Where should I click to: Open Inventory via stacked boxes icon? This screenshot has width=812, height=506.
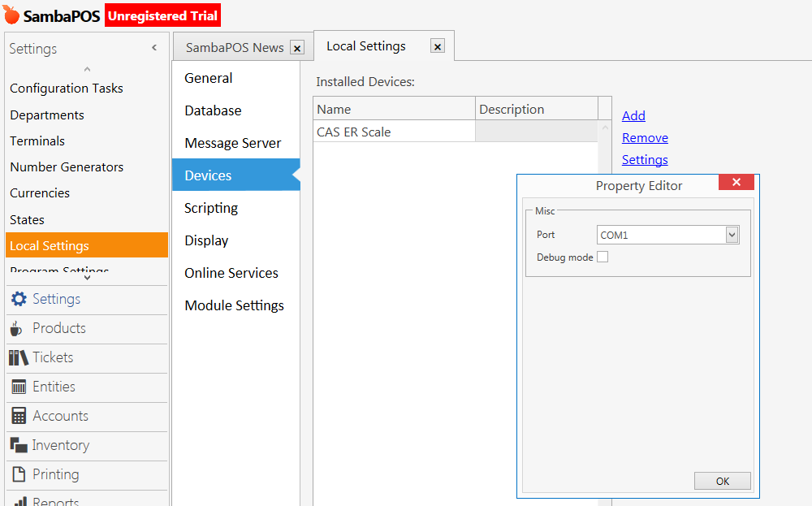pyautogui.click(x=19, y=445)
